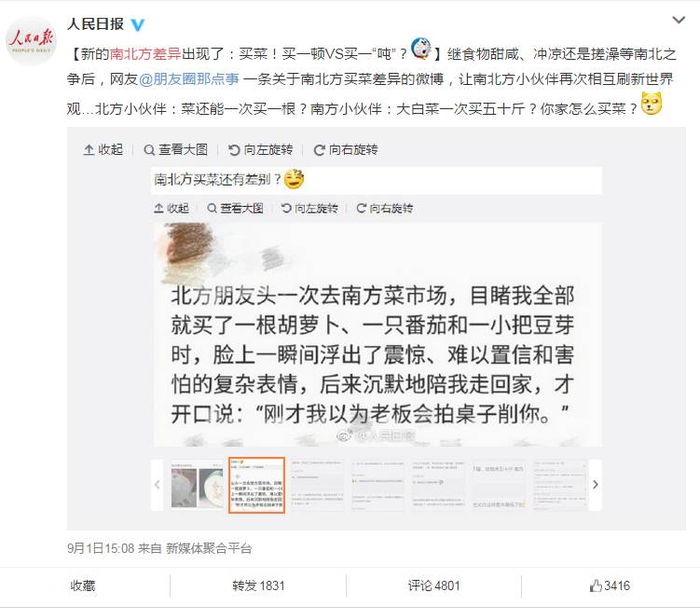Go to the previous thumbnails with left arrow
Screen dimensions: 700x608
pyautogui.click(x=157, y=485)
